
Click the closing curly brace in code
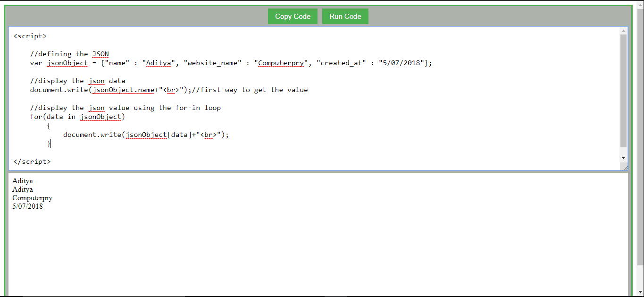49,143
